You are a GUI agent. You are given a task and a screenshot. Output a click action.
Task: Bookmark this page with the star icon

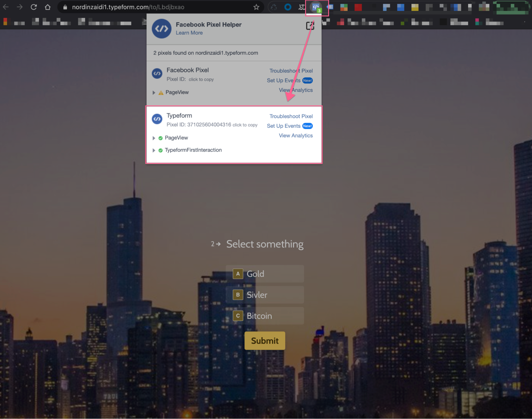coord(256,7)
